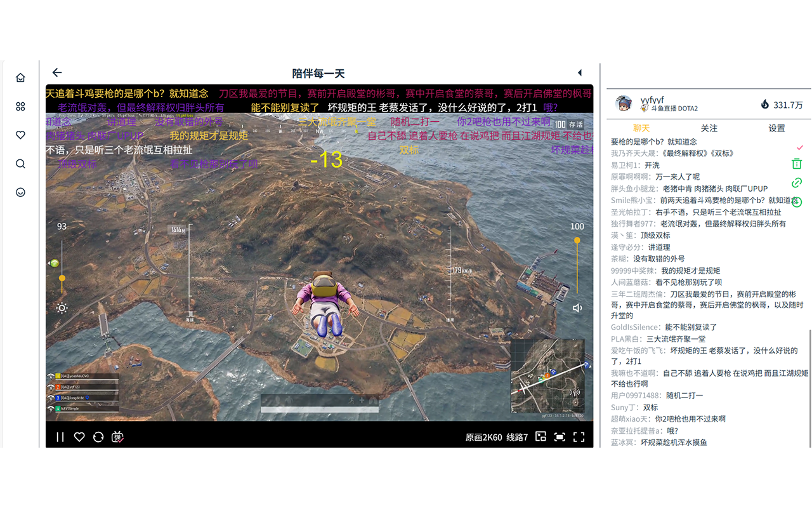Open search from the sidebar
This screenshot has width=812, height=508.
[x=20, y=164]
